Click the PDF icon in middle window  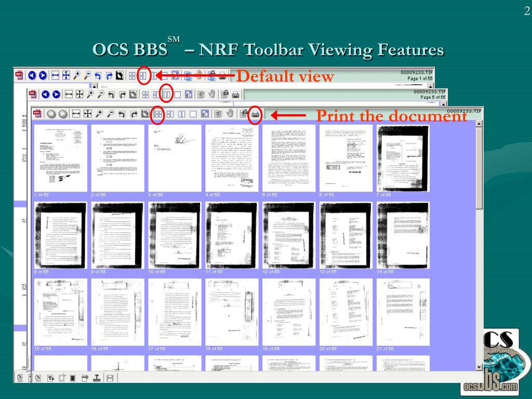tap(33, 94)
